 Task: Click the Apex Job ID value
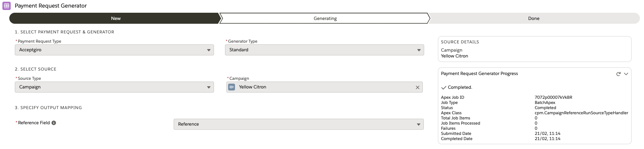pos(553,97)
